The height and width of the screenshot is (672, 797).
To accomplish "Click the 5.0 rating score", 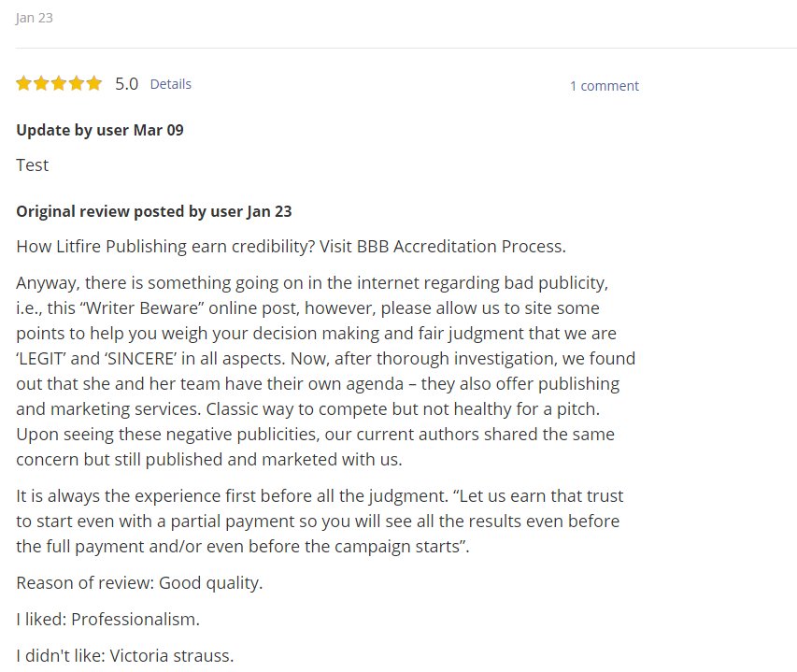I will point(126,84).
